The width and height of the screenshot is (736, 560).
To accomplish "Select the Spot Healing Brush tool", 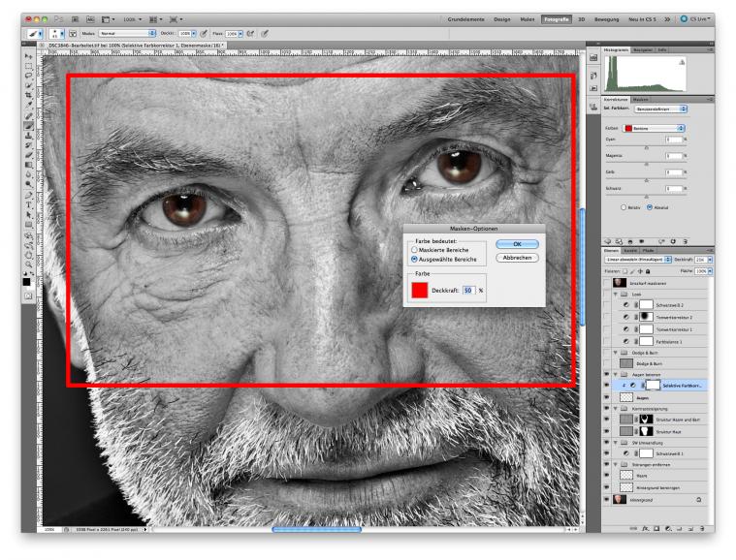I will point(28,116).
